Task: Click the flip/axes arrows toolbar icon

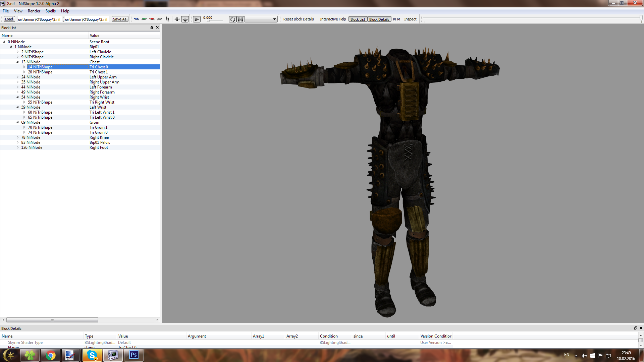Action: (177, 19)
